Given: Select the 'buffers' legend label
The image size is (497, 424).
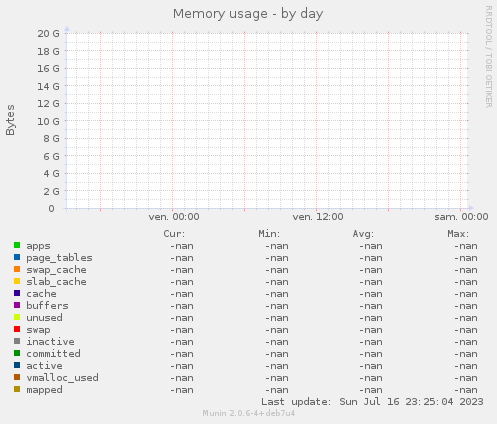Looking at the screenshot, I should pyautogui.click(x=47, y=306).
